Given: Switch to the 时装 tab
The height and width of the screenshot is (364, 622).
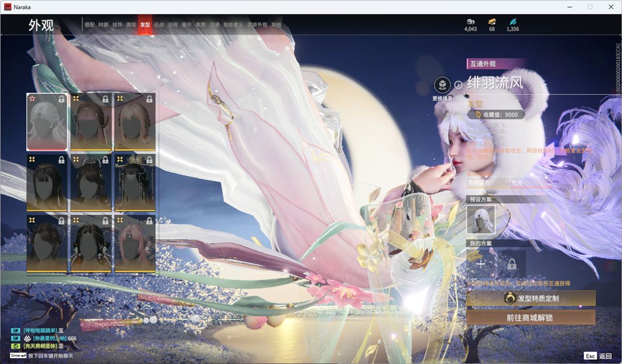Looking at the screenshot, I should (103, 25).
